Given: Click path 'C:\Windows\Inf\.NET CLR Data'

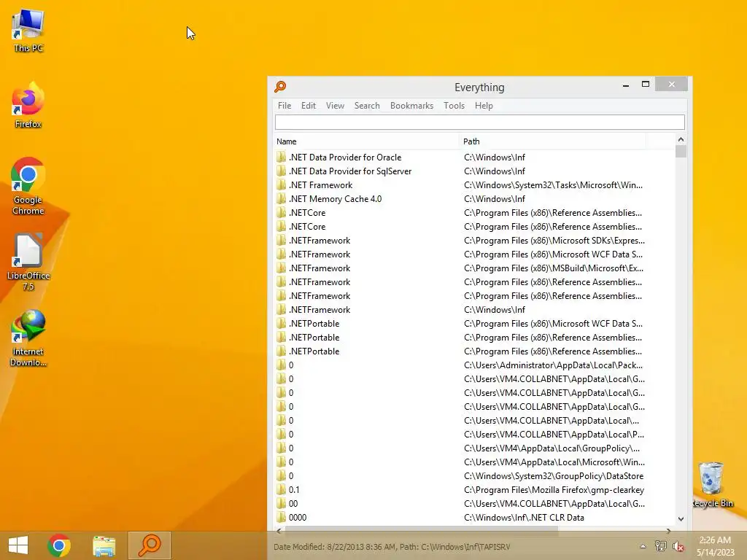Looking at the screenshot, I should [x=524, y=517].
